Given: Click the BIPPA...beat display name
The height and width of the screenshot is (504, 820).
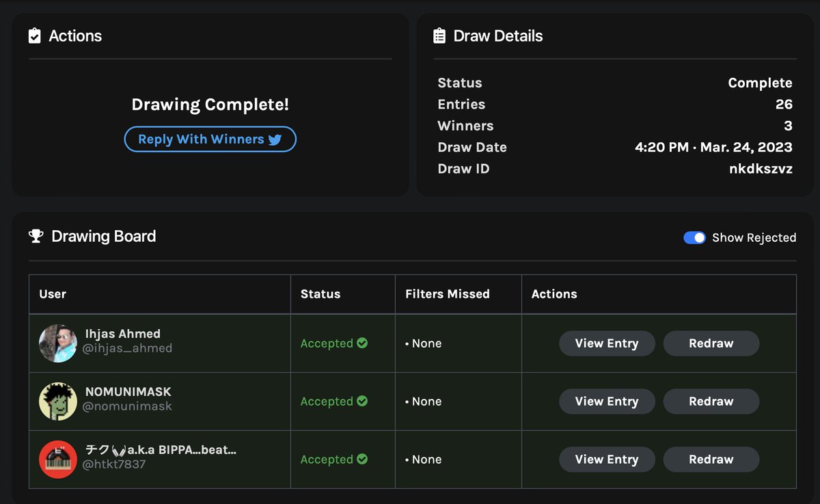Looking at the screenshot, I should pos(161,450).
